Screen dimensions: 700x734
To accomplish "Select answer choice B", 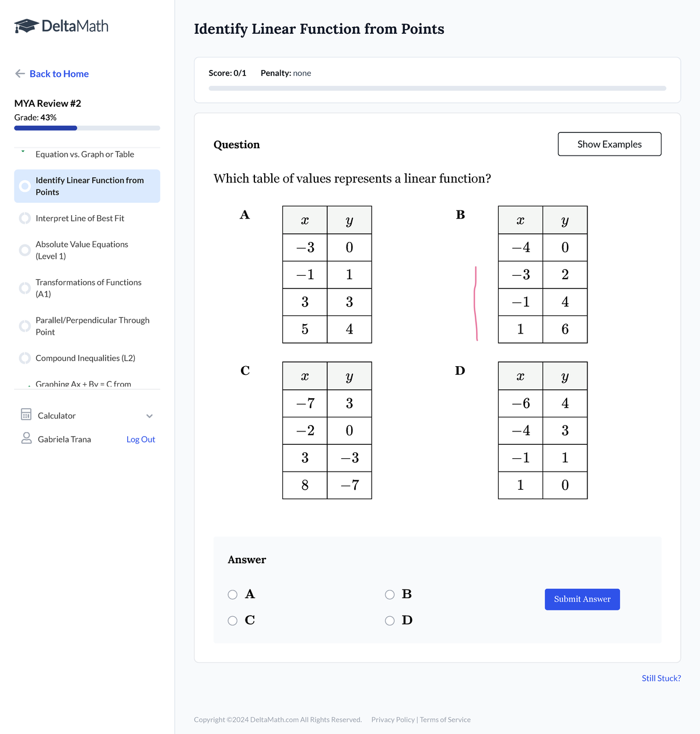I will [390, 594].
